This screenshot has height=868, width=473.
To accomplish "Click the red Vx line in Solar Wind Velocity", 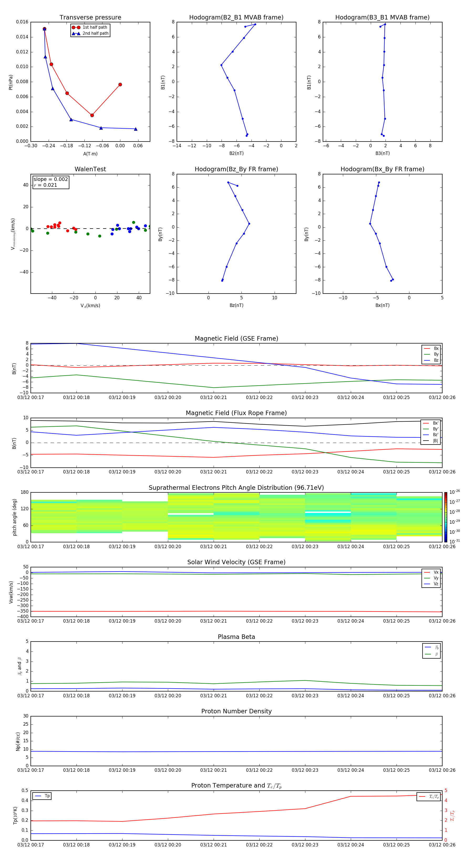I will coord(236,611).
